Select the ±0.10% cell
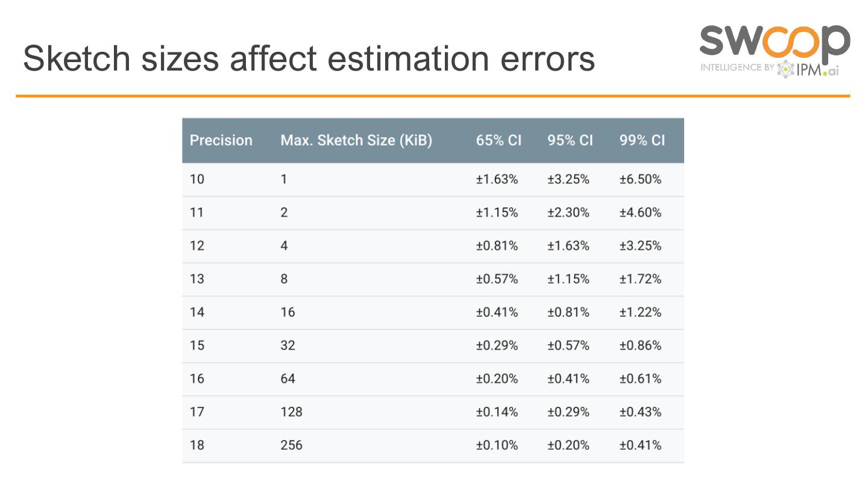Viewport: 868px width, 489px height. click(x=497, y=445)
